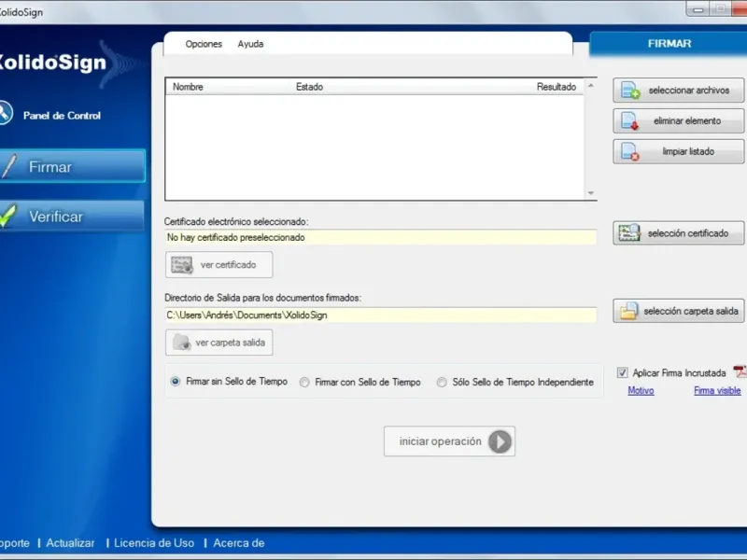
Task: Open the selección certificado dialog
Action: coord(679,232)
